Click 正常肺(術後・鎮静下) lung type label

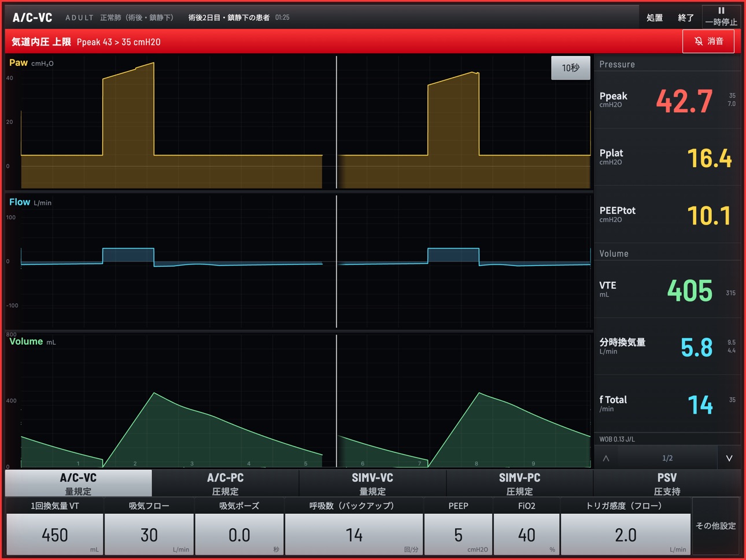point(137,17)
